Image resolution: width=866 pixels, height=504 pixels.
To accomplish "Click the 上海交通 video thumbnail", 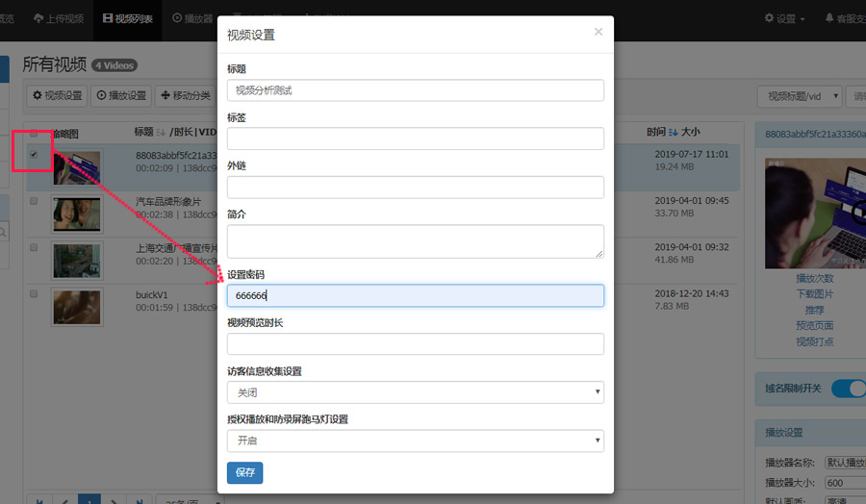I will tap(76, 261).
